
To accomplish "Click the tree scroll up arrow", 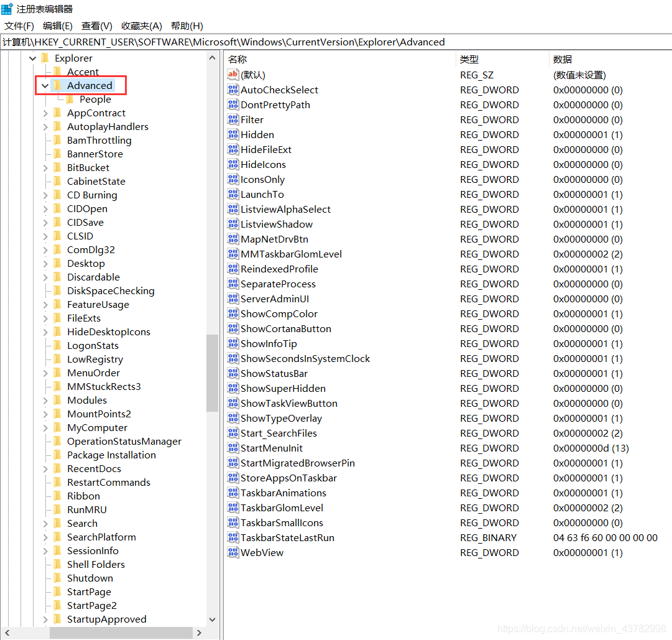I will point(212,57).
